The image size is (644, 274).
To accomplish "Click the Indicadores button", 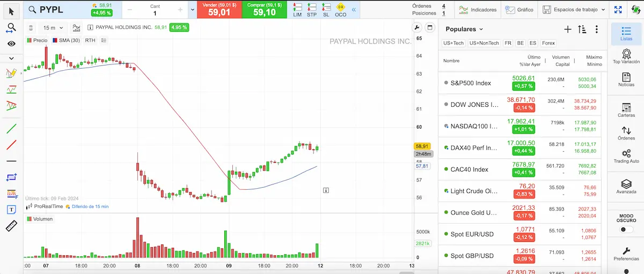I will click(478, 10).
